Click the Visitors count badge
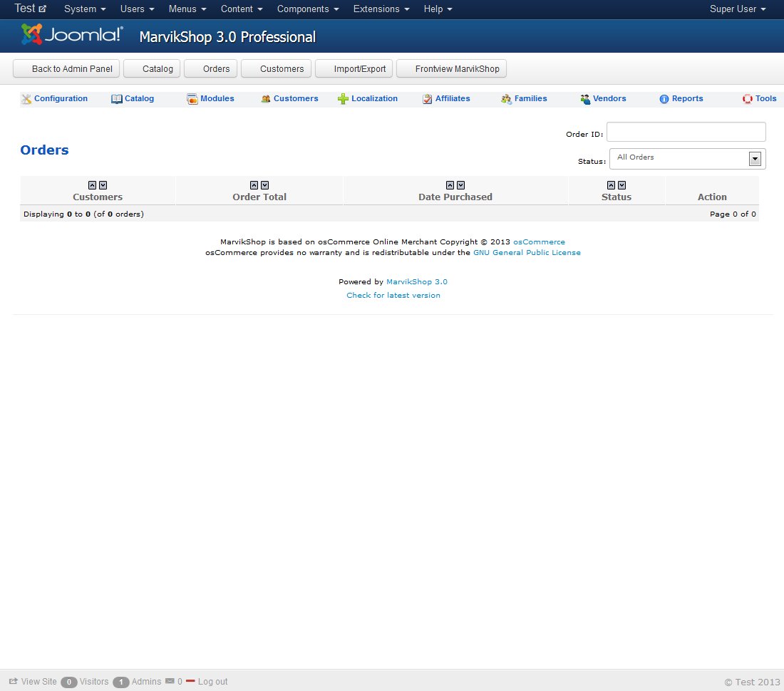 click(x=69, y=682)
